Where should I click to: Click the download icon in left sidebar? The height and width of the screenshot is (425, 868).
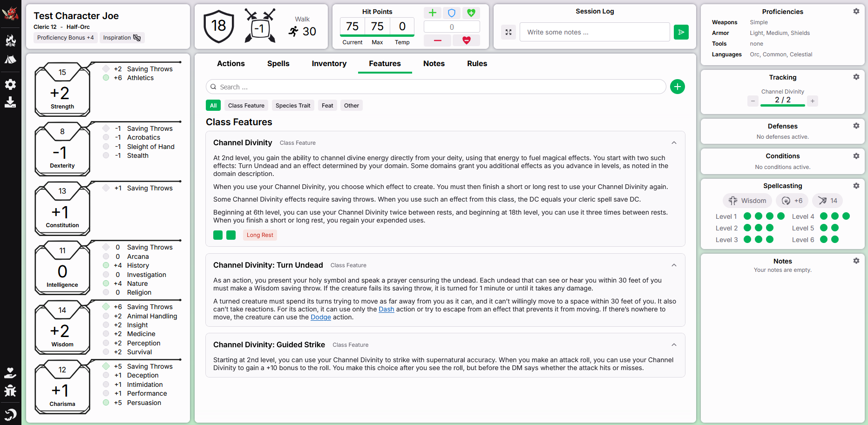[x=10, y=102]
